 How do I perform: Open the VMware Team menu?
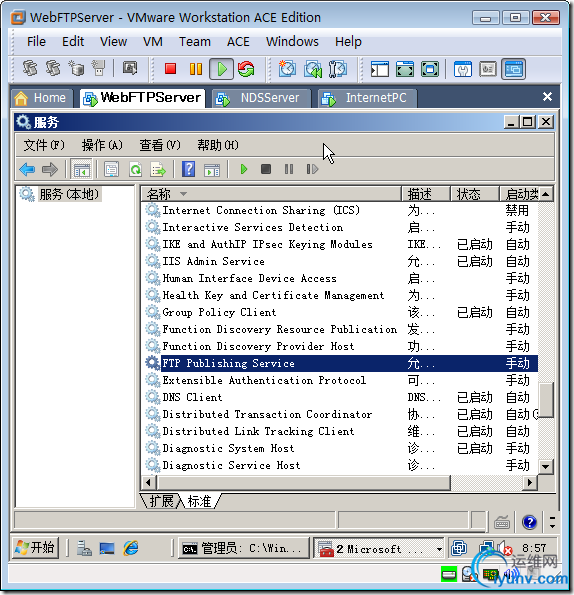195,41
